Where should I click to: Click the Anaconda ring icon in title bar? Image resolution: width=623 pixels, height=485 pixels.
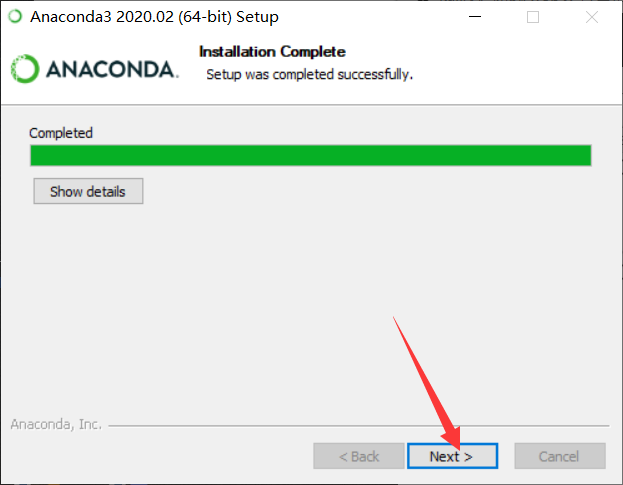(15, 17)
